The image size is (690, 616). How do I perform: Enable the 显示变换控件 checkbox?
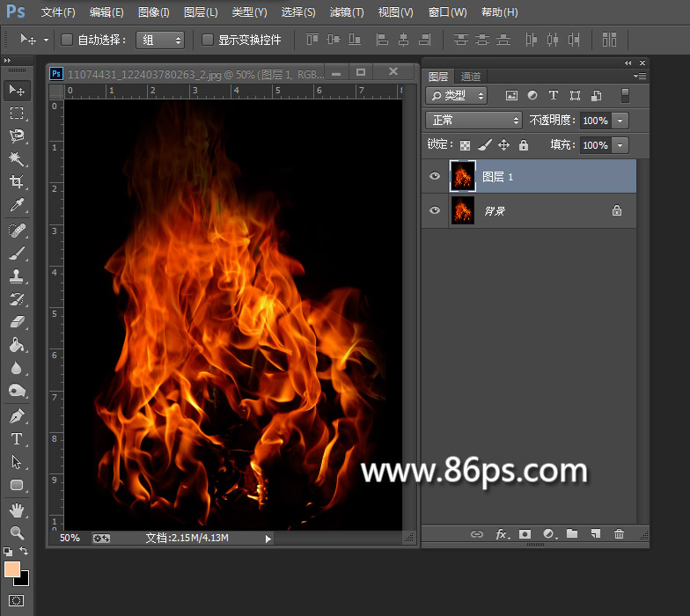tap(208, 40)
